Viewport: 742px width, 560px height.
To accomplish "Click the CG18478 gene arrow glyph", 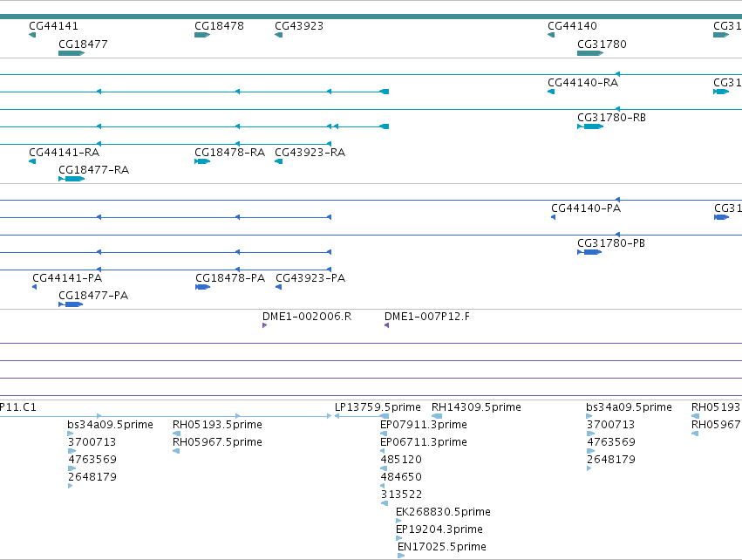I will point(202,35).
